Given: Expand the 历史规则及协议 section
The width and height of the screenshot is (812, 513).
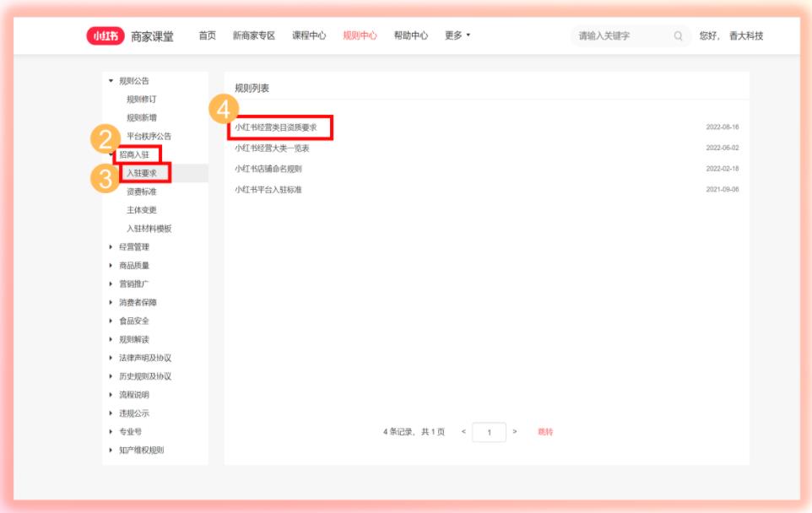Looking at the screenshot, I should (145, 376).
